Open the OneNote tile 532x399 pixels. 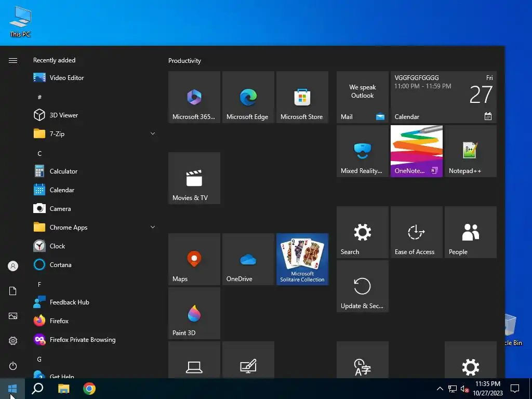tap(416, 151)
